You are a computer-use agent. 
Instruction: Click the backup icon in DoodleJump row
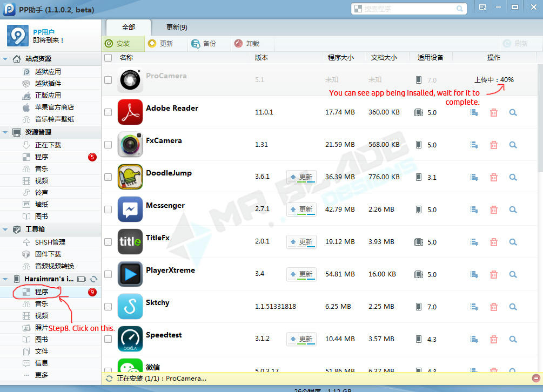474,177
